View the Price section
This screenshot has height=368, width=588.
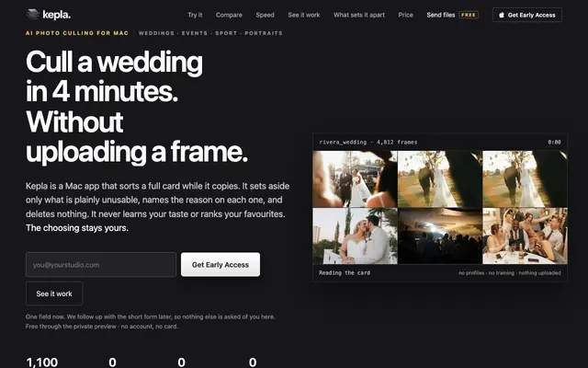406,15
